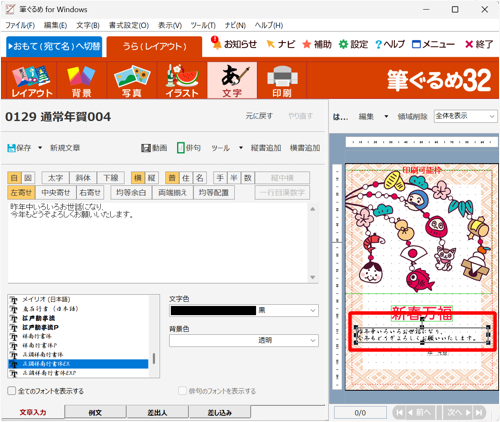Switch to the 差し込み tab
This screenshot has width=500, height=422.
click(x=219, y=413)
